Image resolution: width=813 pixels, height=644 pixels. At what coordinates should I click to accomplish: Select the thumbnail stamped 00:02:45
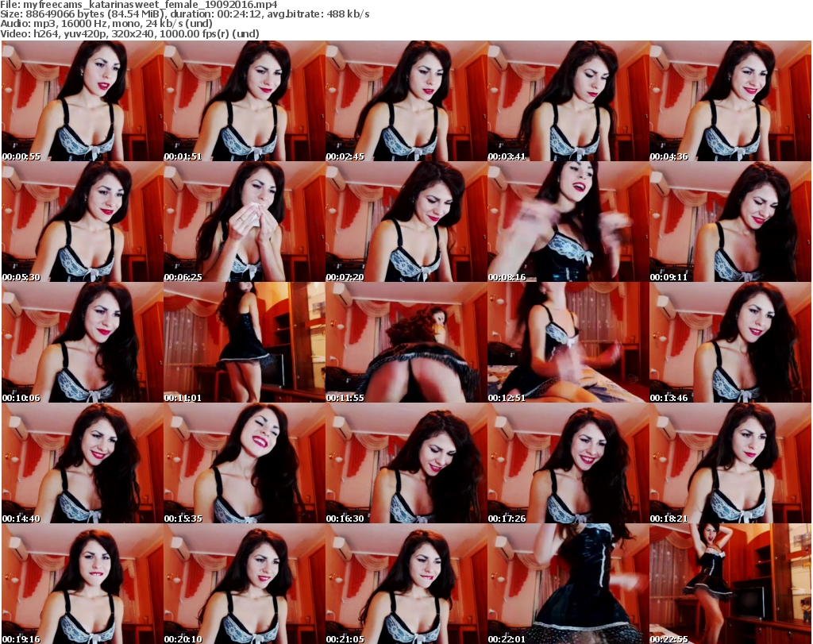(406, 101)
